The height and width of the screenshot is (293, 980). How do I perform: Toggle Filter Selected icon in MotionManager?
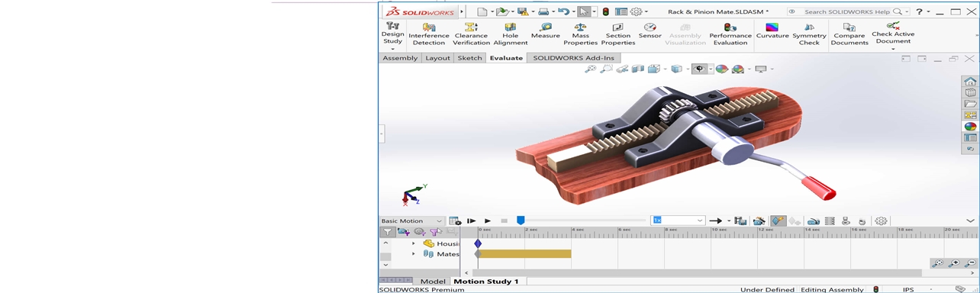click(435, 232)
